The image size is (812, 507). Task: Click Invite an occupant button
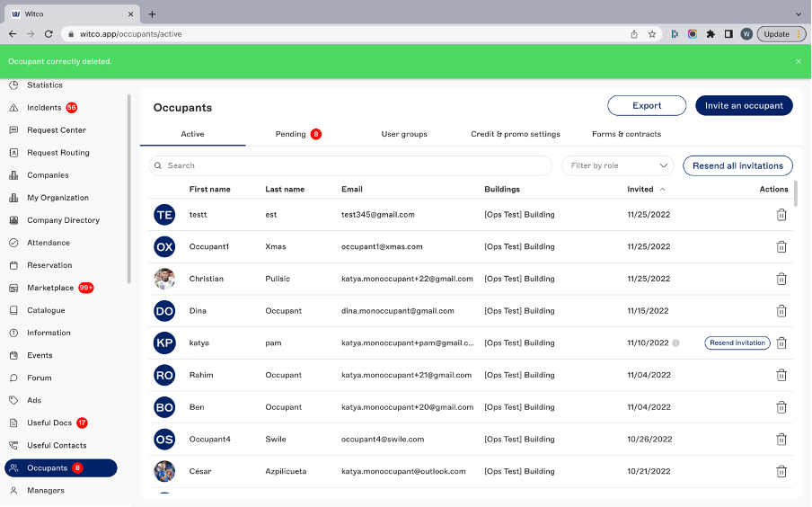(744, 106)
